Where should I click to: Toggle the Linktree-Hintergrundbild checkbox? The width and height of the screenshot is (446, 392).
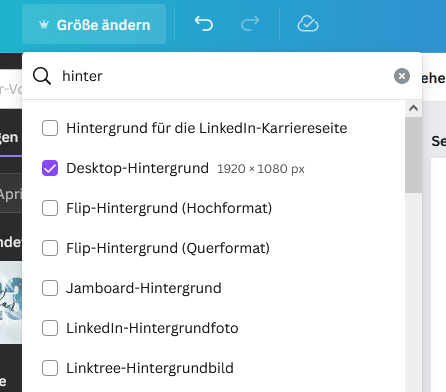click(x=50, y=368)
